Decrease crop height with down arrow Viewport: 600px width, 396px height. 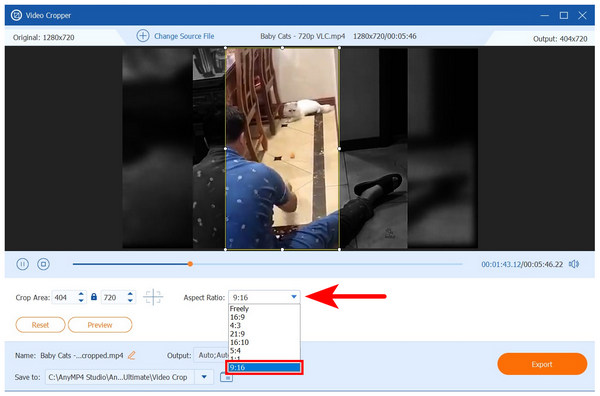(130, 301)
